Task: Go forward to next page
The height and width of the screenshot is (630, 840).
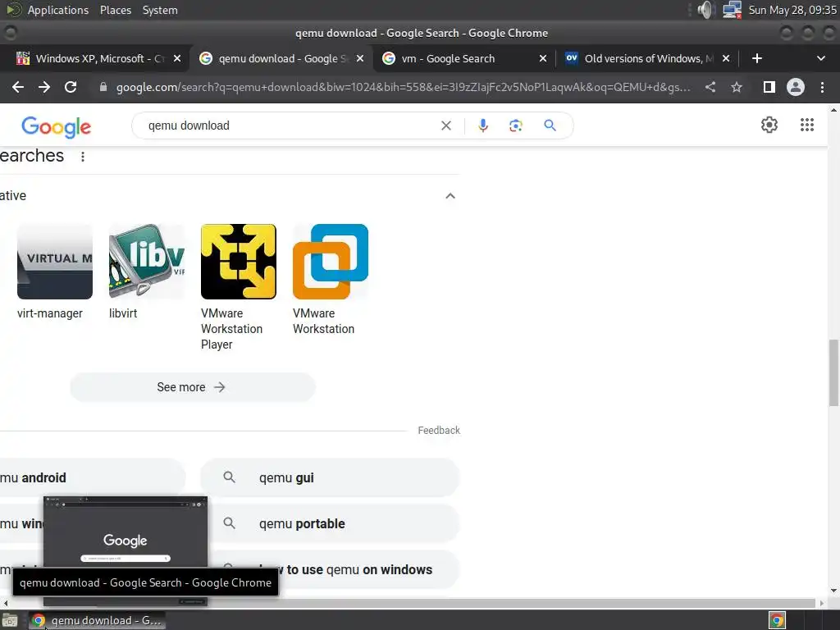Action: pyautogui.click(x=44, y=87)
